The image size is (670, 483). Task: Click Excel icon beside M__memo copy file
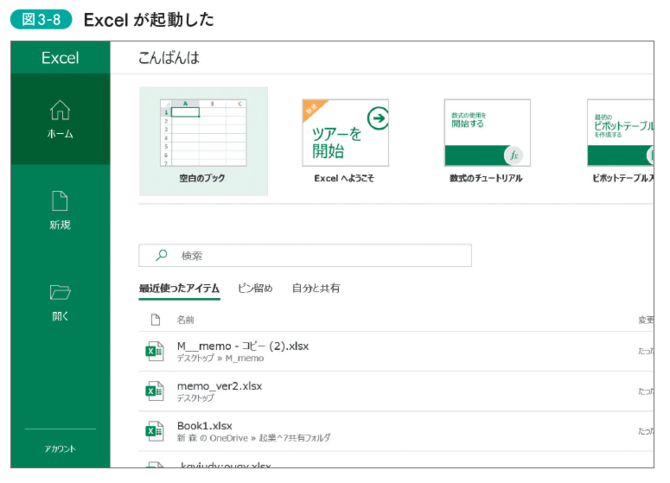(x=155, y=351)
